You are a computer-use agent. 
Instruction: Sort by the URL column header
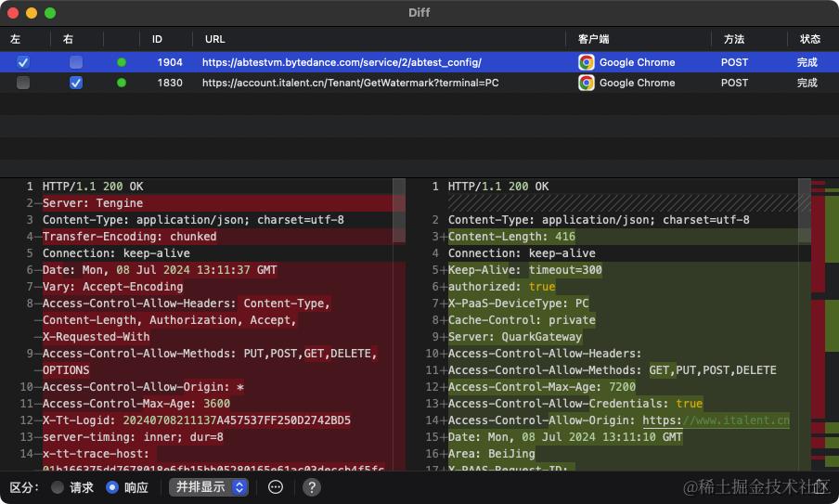pyautogui.click(x=215, y=39)
